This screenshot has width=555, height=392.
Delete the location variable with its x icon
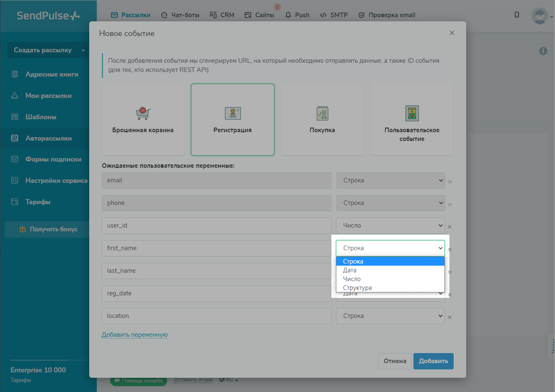click(449, 318)
